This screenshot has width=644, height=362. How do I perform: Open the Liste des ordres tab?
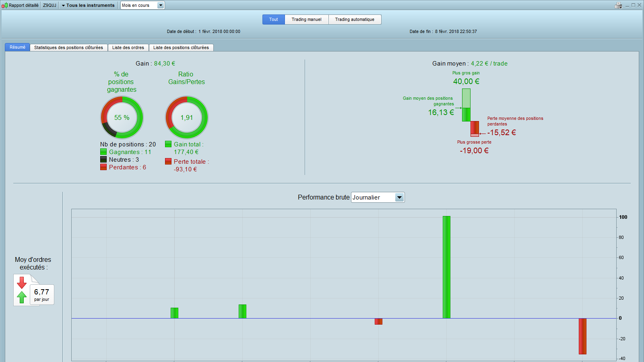pyautogui.click(x=128, y=47)
